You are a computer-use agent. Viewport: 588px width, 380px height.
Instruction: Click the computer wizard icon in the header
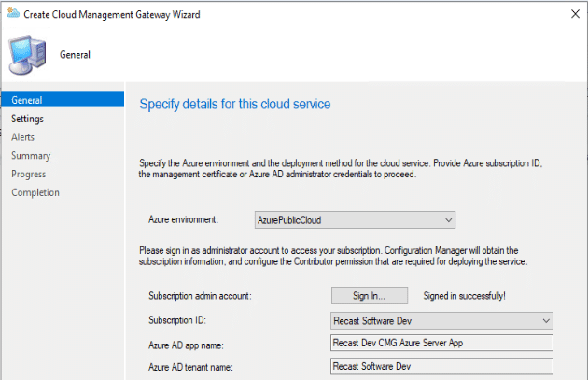click(x=27, y=52)
